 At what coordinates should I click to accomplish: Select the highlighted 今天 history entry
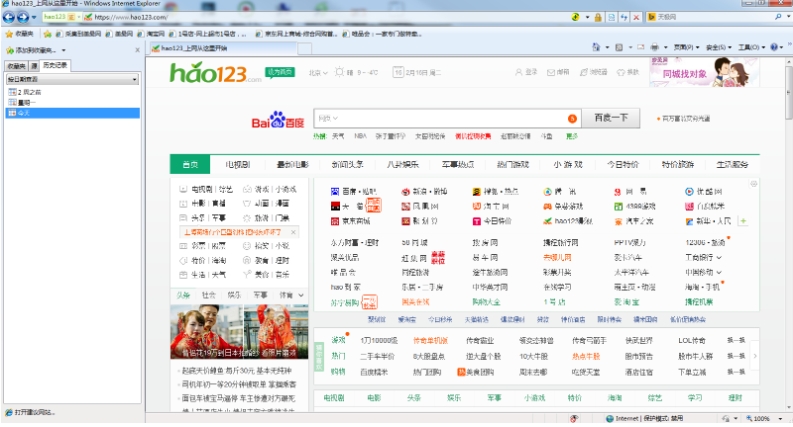(x=72, y=113)
